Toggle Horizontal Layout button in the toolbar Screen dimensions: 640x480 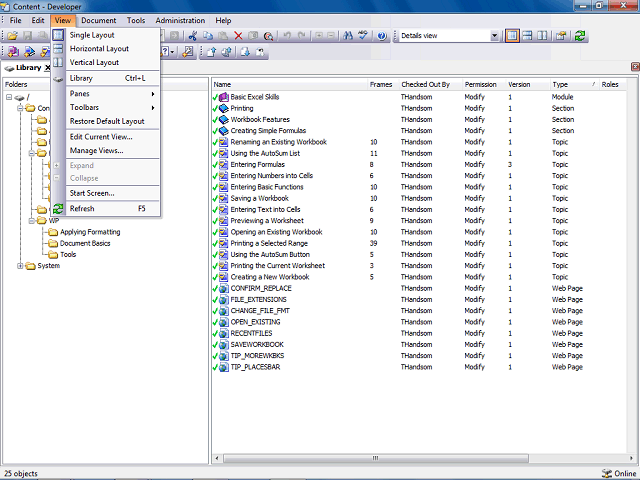pos(527,36)
